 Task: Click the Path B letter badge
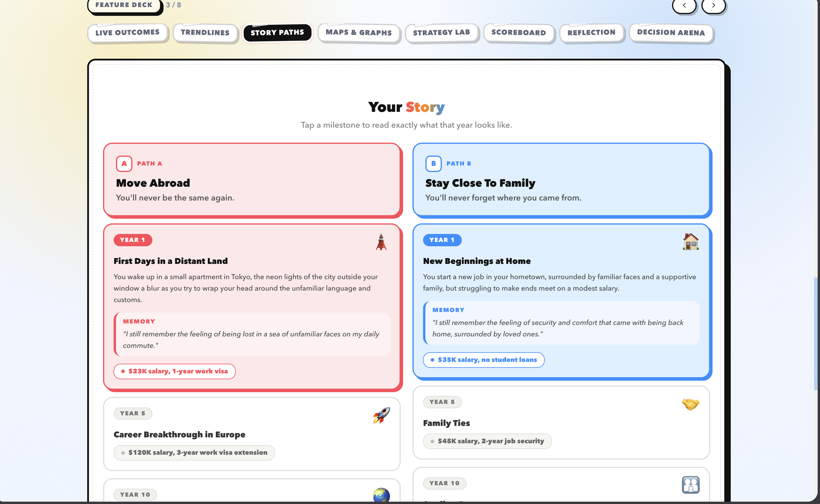(x=433, y=164)
